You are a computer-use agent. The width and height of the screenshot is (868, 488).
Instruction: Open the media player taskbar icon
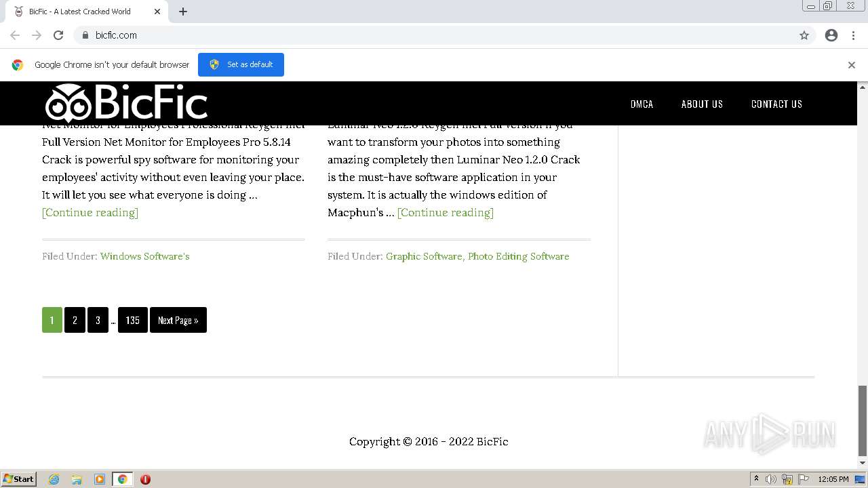(100, 479)
